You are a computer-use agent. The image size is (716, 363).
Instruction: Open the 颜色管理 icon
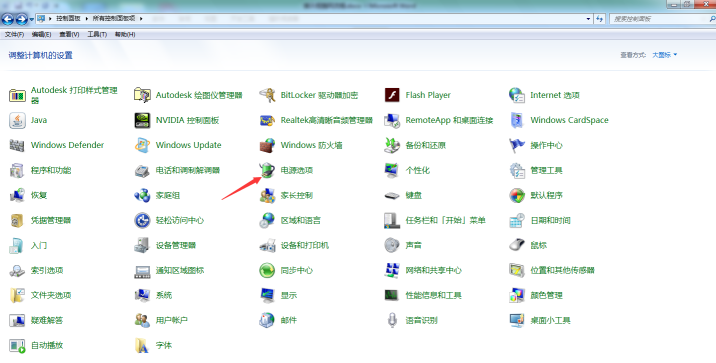coord(517,295)
